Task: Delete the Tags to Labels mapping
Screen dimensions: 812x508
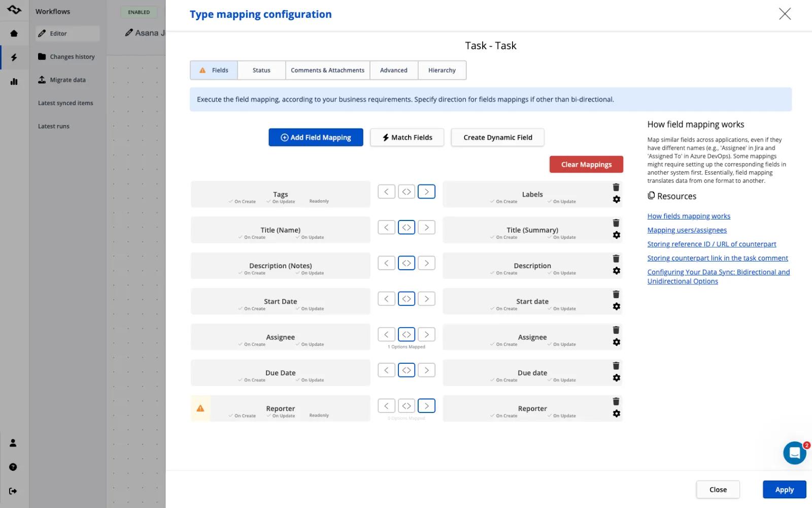Action: coord(616,187)
